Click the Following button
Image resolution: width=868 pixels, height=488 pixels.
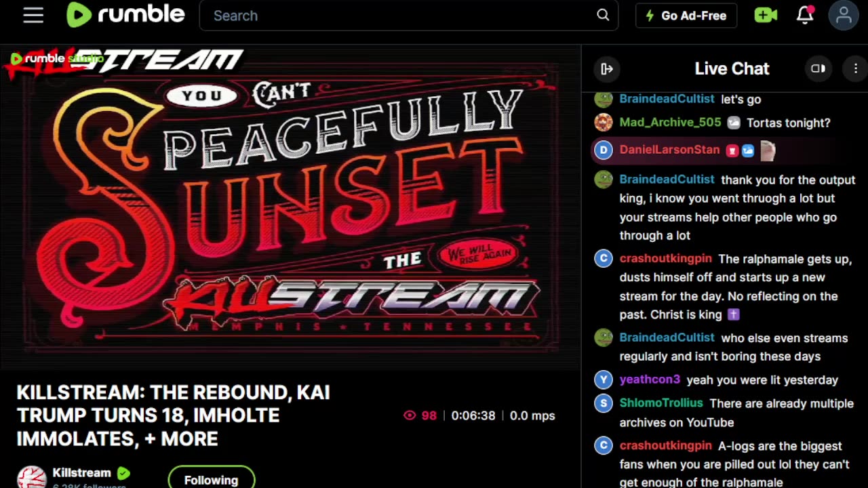212,479
